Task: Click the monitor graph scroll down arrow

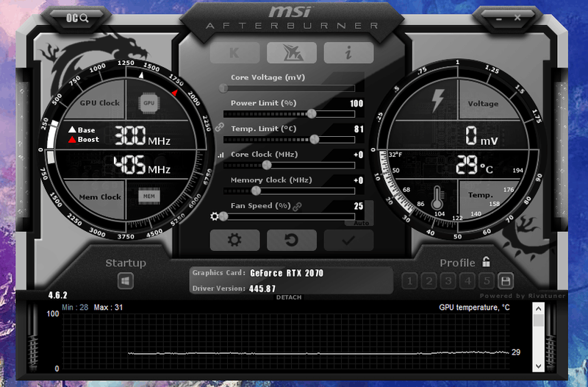Action: pyautogui.click(x=538, y=366)
